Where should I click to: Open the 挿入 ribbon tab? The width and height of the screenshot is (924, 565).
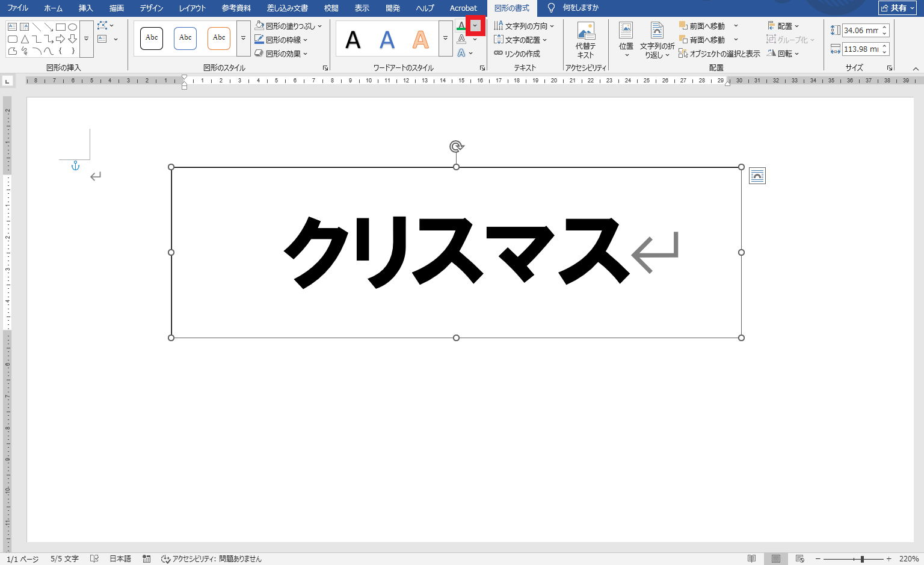[x=86, y=8]
